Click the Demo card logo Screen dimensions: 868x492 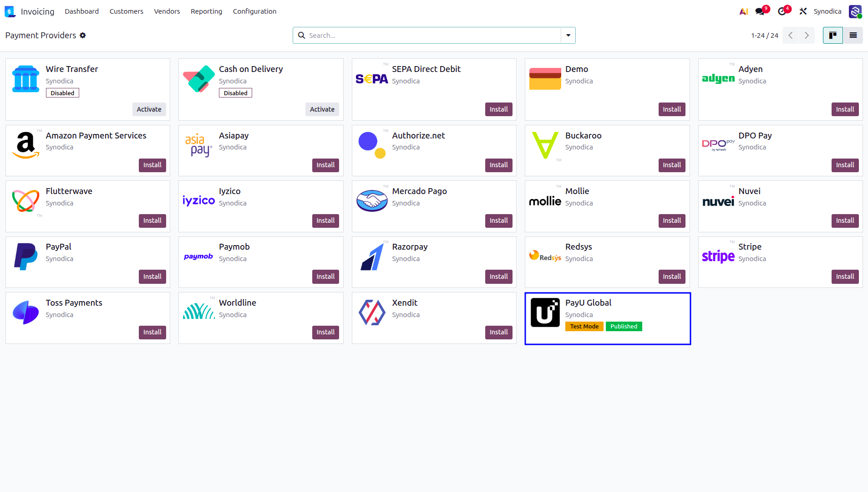[x=545, y=79]
